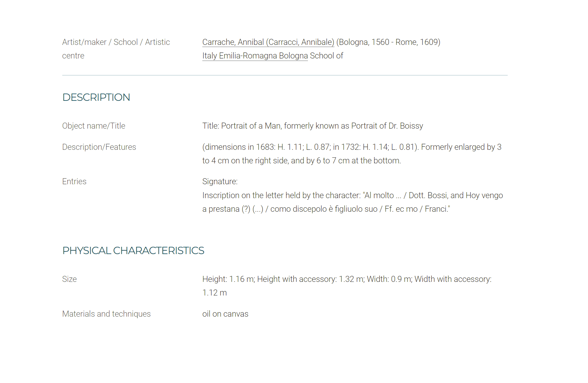
Task: Select the Materials and techniques label
Action: click(x=106, y=314)
